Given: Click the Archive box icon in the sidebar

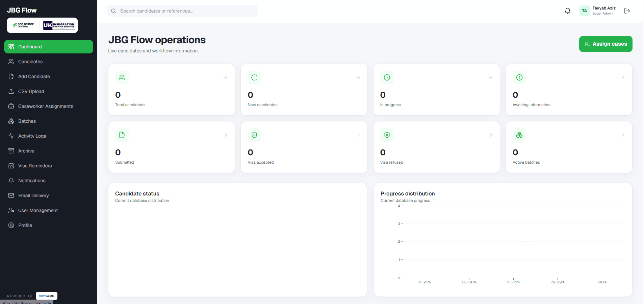Looking at the screenshot, I should [x=11, y=151].
